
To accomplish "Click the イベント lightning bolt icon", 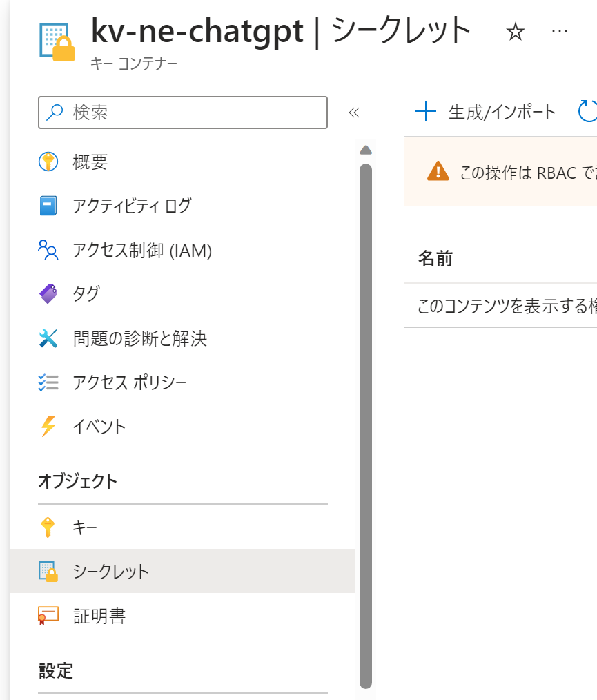I will coord(48,427).
